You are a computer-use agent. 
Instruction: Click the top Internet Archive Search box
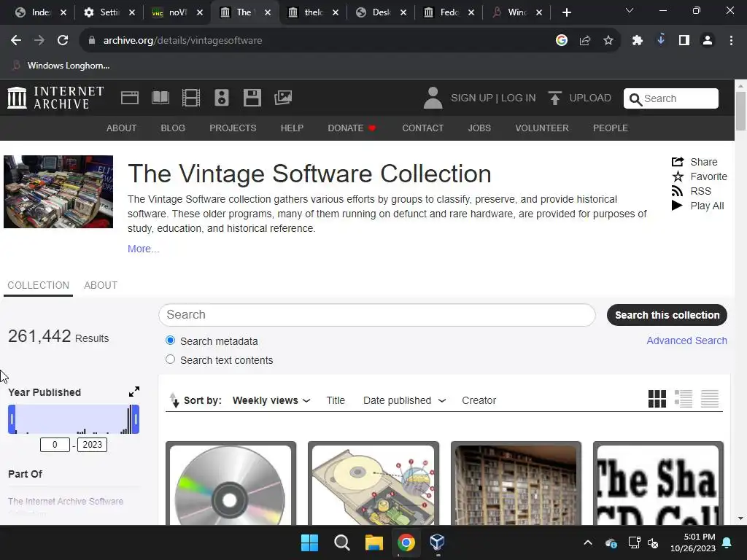[671, 98]
